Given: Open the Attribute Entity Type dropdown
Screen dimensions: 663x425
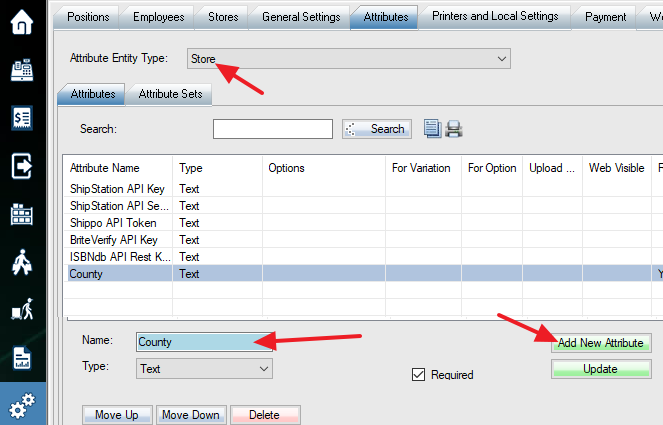Looking at the screenshot, I should (x=349, y=58).
